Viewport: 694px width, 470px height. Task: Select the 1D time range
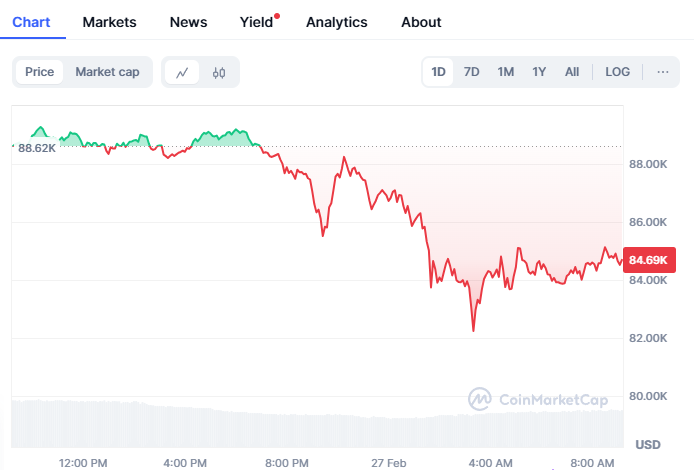pos(438,72)
